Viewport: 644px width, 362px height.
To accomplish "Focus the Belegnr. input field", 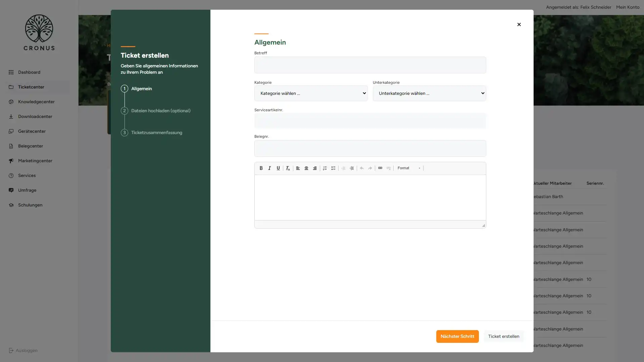I will (x=370, y=148).
